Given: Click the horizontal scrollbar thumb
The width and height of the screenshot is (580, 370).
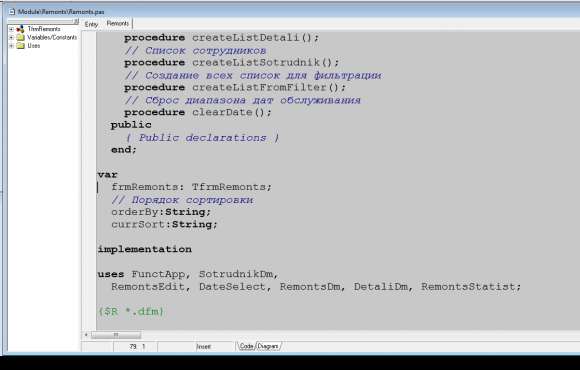Looking at the screenshot, I should [116, 335].
